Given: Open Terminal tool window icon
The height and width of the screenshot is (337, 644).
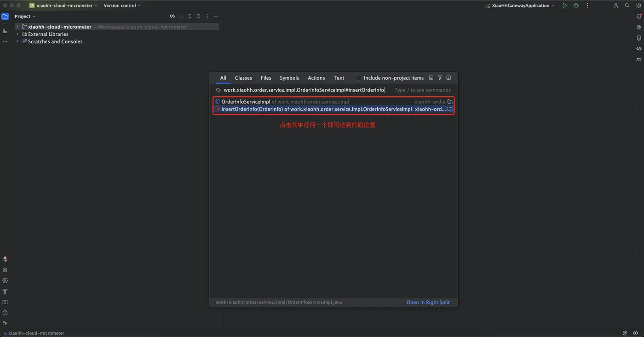Looking at the screenshot, I should coord(5,302).
